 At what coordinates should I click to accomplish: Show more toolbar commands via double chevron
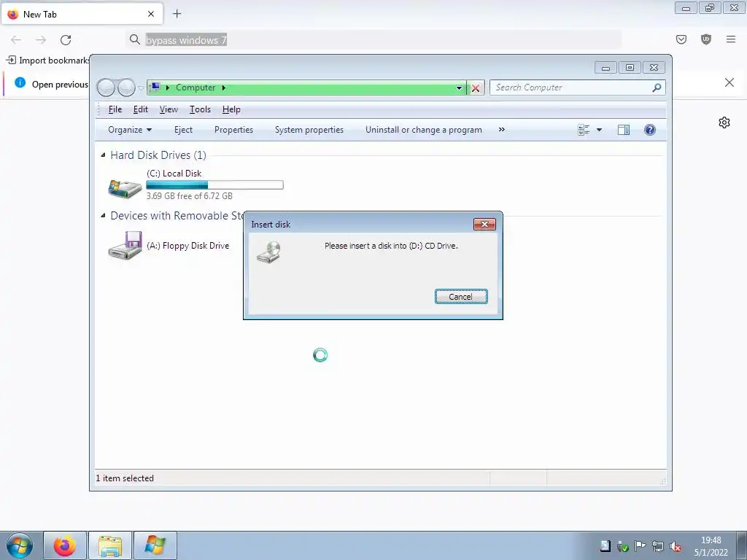(502, 130)
